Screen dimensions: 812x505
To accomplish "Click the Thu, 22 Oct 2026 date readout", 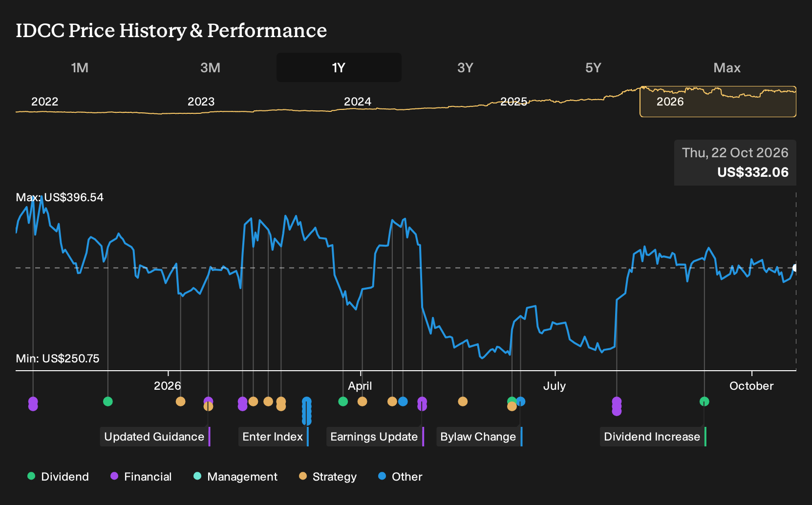I will pos(735,153).
